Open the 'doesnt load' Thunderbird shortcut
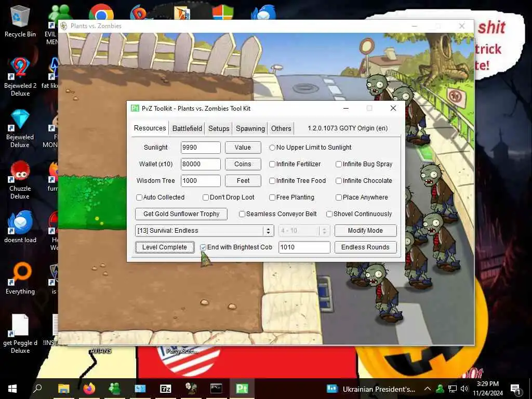Screen dimensions: 532x399 tap(20, 227)
